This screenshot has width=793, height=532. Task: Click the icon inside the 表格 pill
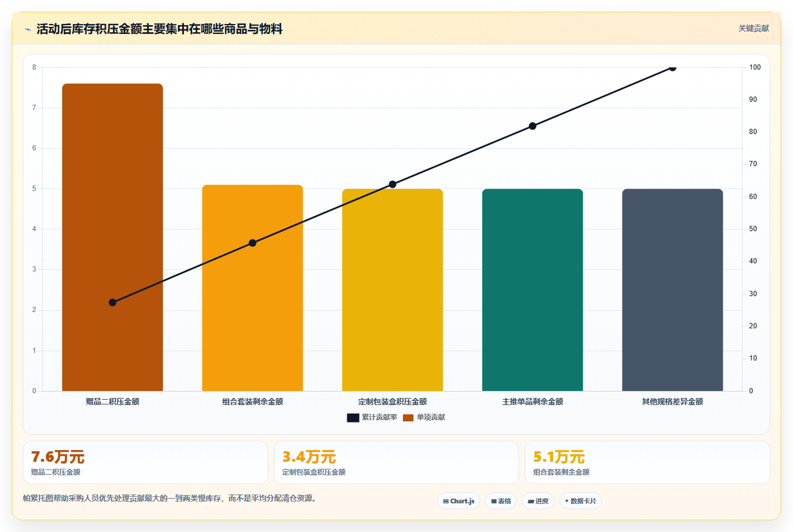pyautogui.click(x=494, y=502)
